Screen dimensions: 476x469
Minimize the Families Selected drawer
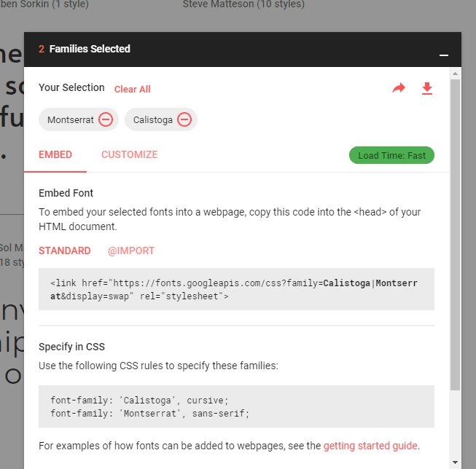pos(444,55)
